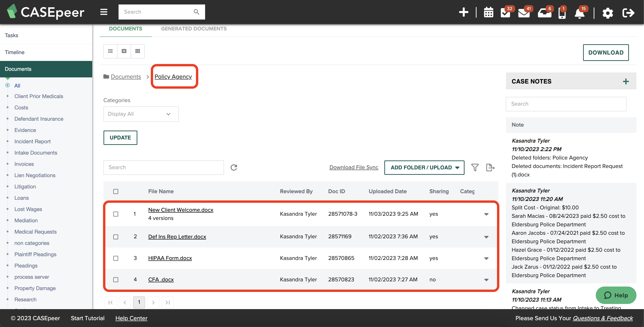
Task: Select Documents in sidebar
Action: coord(46,69)
